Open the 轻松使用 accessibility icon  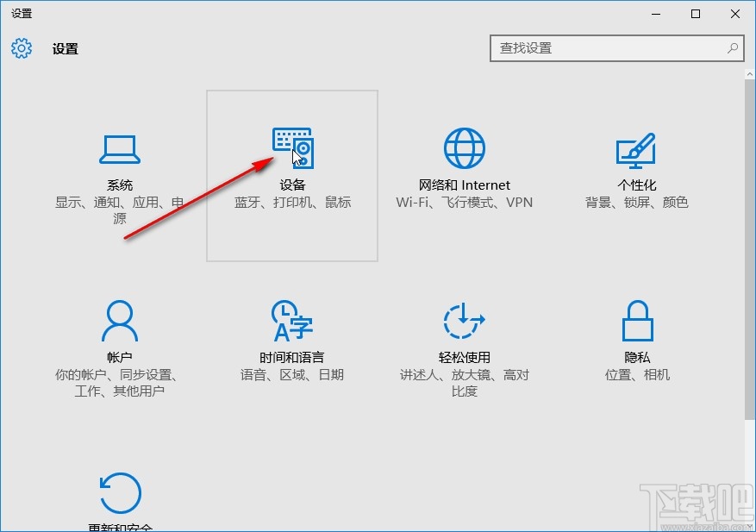[464, 321]
